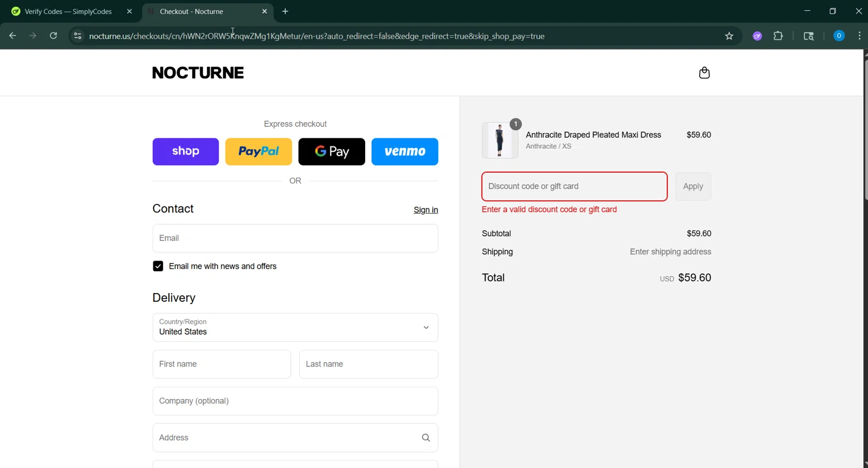This screenshot has width=868, height=468.
Task: Close the Checkout - Nocturne tab
Action: click(264, 11)
